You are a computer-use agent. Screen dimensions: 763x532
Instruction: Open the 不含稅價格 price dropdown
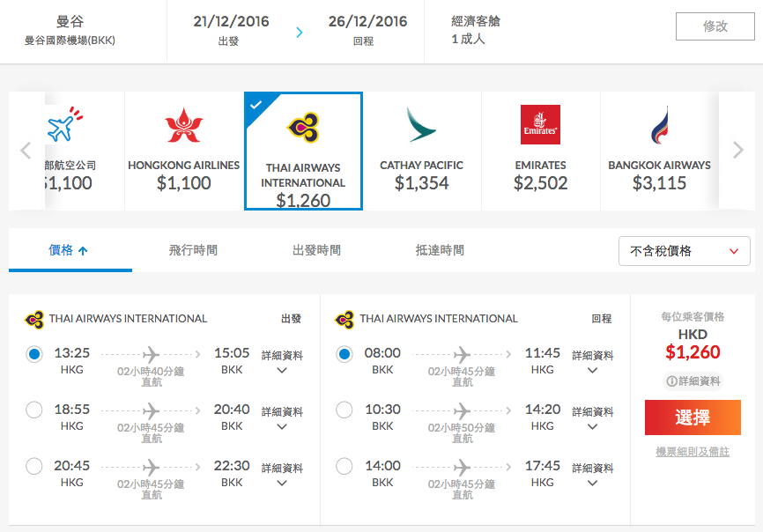coord(685,251)
